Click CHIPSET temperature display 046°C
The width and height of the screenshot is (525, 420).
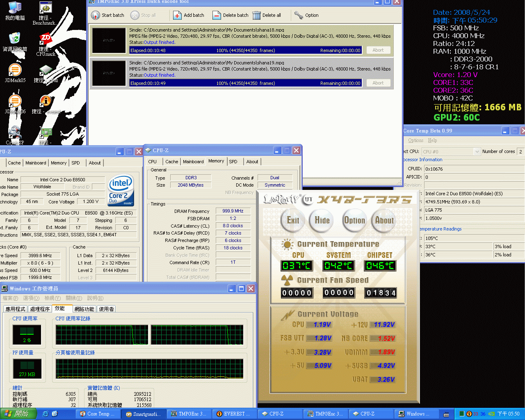point(380,266)
